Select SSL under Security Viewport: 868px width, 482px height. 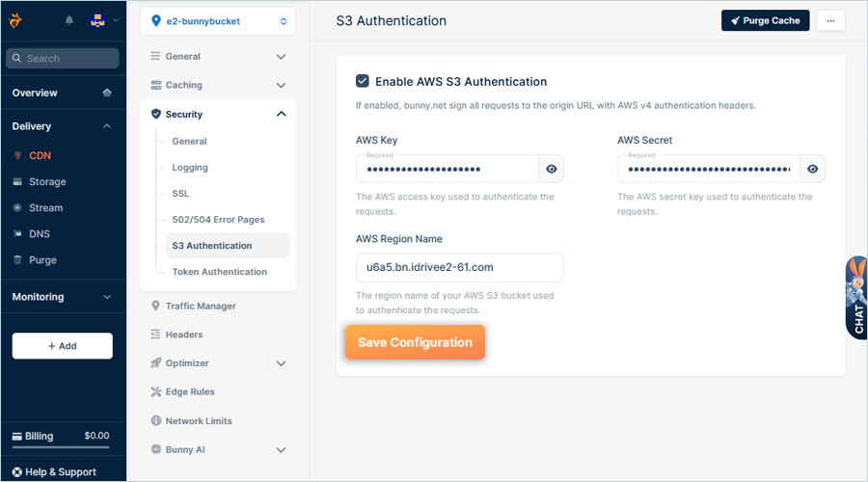point(180,193)
